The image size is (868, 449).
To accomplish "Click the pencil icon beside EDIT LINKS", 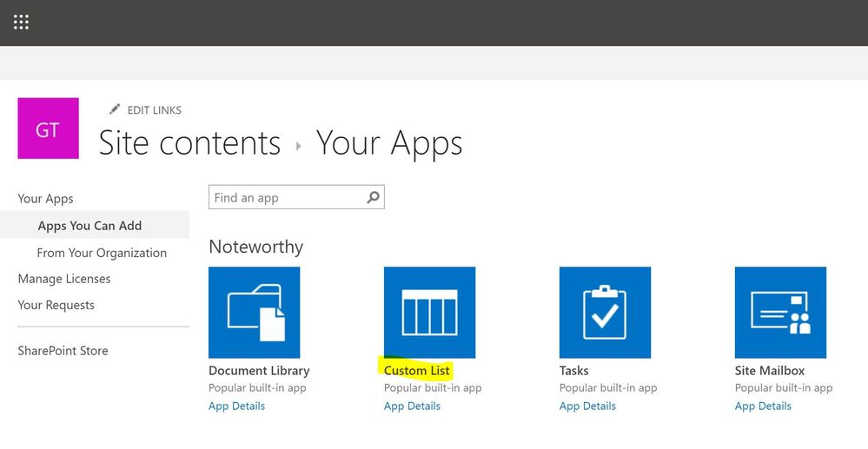I will click(x=115, y=109).
